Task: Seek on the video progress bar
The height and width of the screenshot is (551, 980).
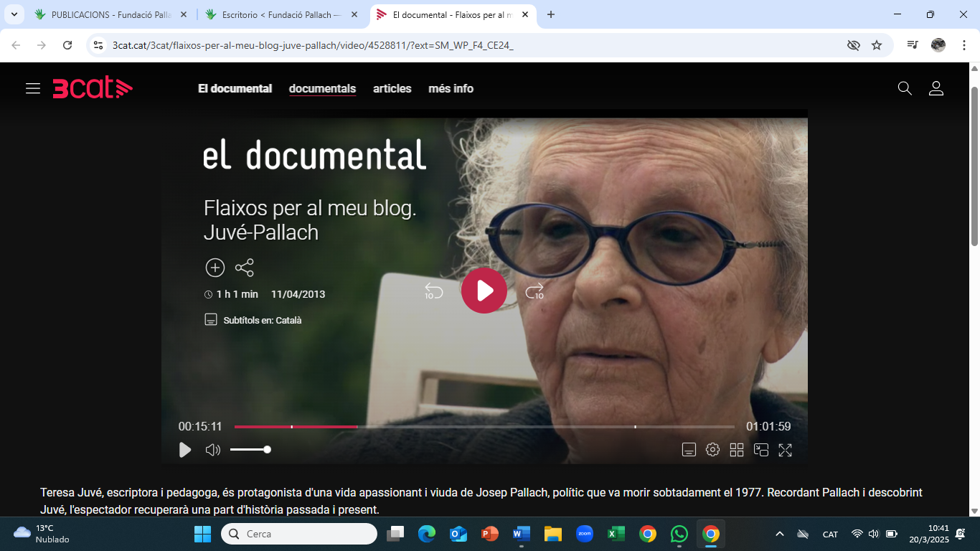Action: (484, 427)
